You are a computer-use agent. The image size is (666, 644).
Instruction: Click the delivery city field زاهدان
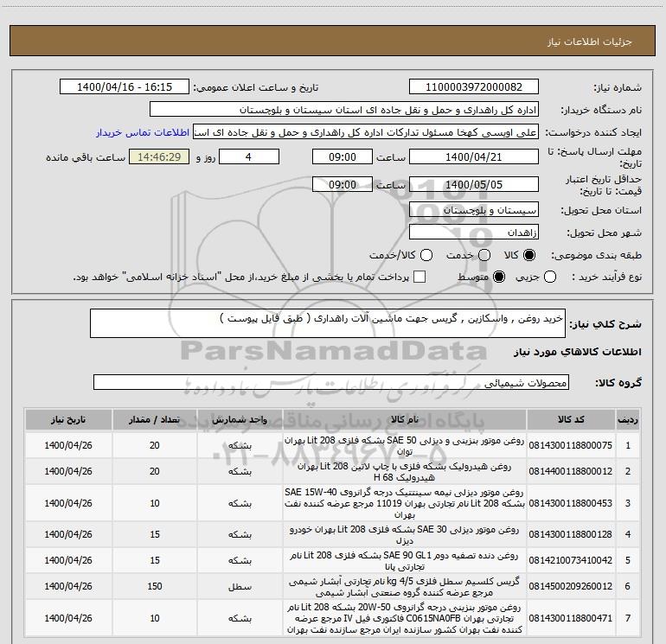coord(474,233)
